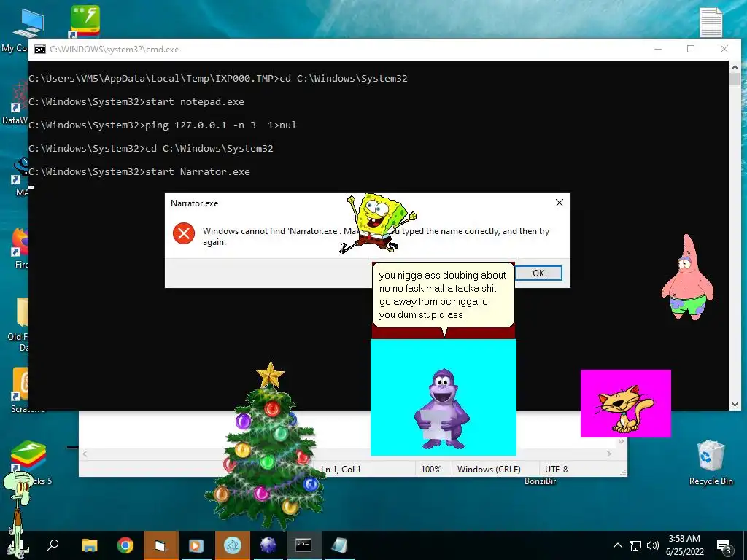Open taskbar search magnifier

pyautogui.click(x=53, y=545)
